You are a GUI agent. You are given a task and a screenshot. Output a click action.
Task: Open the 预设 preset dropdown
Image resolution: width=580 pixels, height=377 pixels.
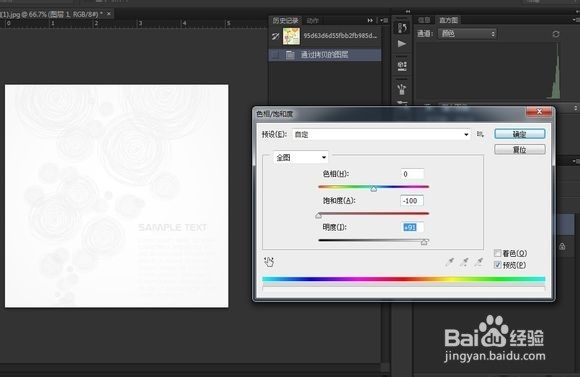click(381, 134)
